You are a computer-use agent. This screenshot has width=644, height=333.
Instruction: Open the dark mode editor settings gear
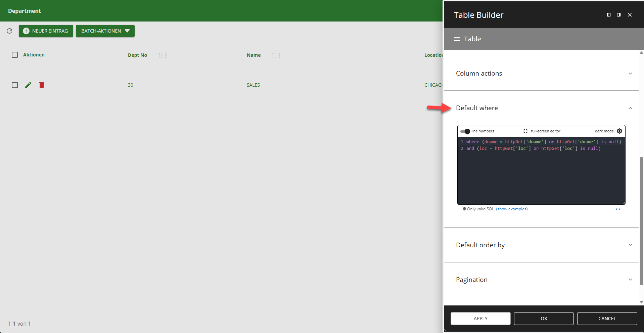click(619, 131)
